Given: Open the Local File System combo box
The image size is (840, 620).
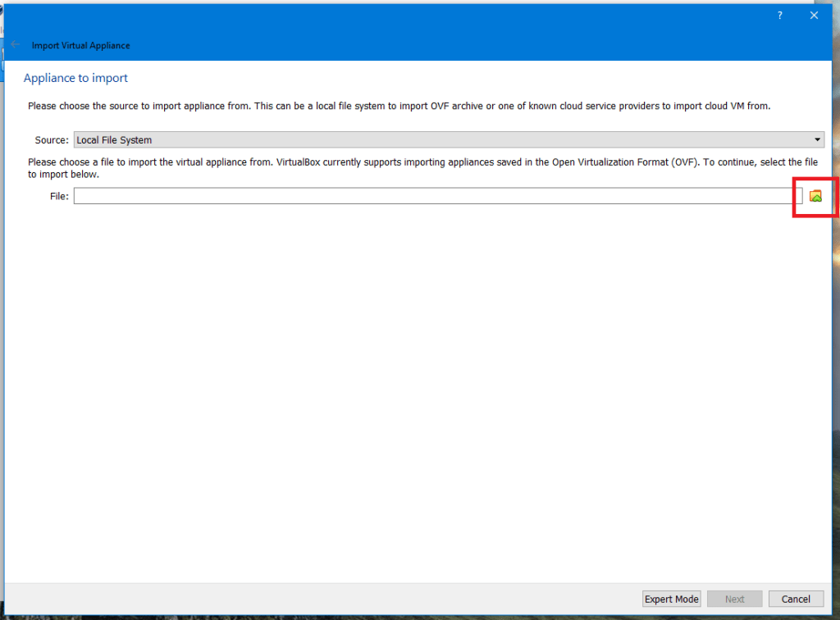Looking at the screenshot, I should click(x=443, y=140).
